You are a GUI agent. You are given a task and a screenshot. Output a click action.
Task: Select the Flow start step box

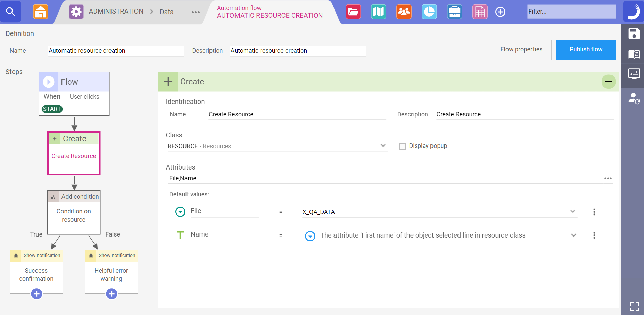pyautogui.click(x=74, y=94)
